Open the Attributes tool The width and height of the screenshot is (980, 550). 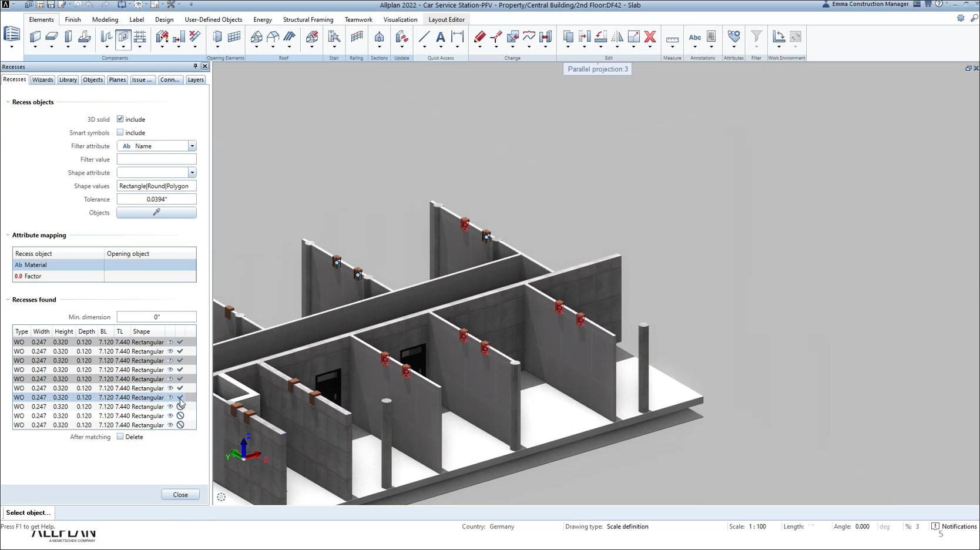point(734,36)
